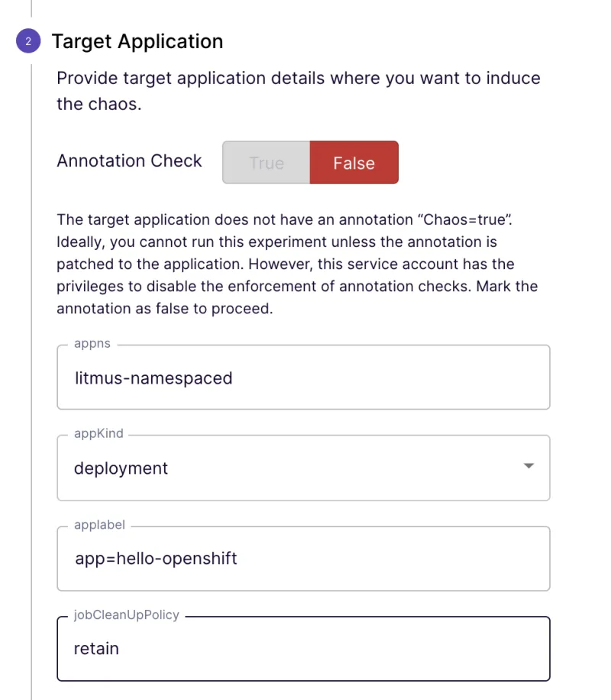Click the deployment value in appKind
This screenshot has width=611, height=700.
(121, 468)
